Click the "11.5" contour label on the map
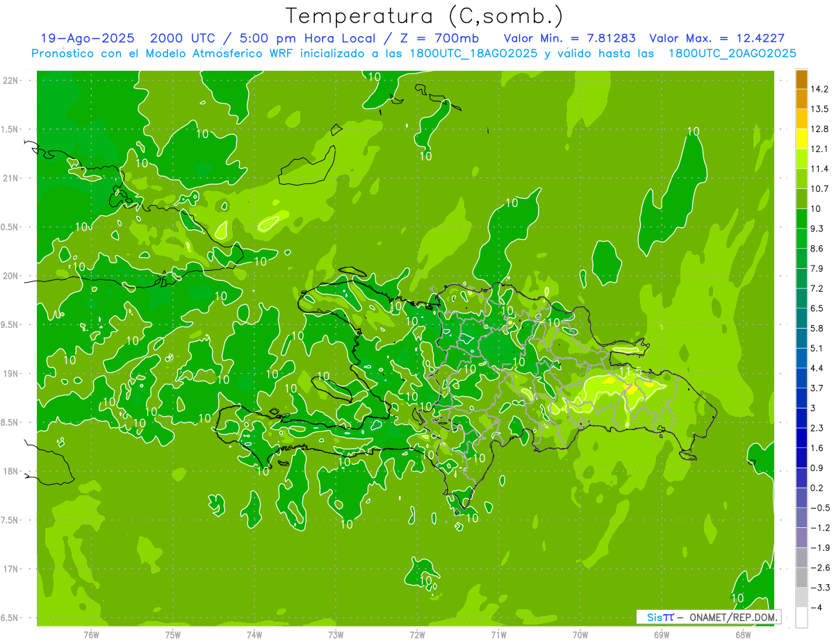This screenshot has width=834, height=644. (x=630, y=372)
